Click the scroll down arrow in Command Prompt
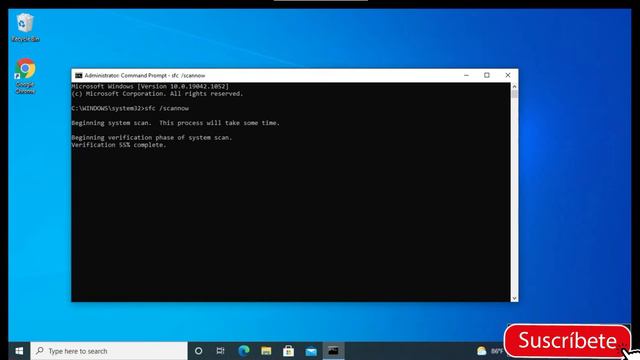 (x=514, y=298)
